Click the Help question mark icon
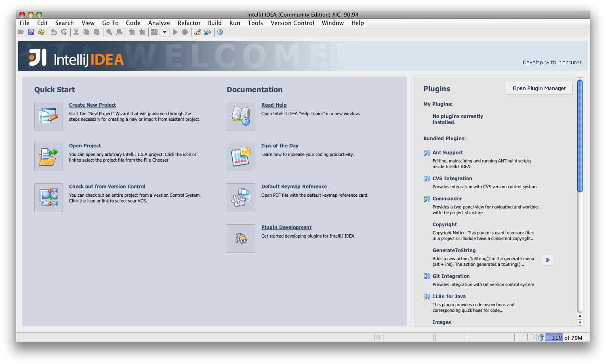The image size is (606, 364). (x=220, y=32)
